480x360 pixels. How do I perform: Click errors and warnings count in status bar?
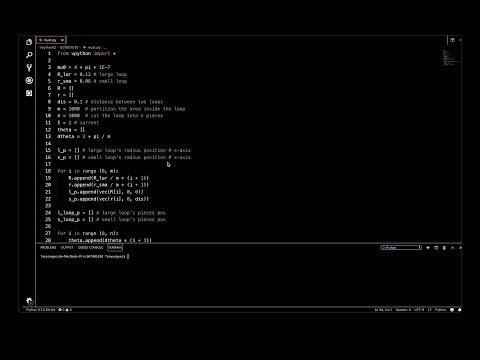click(x=65, y=310)
